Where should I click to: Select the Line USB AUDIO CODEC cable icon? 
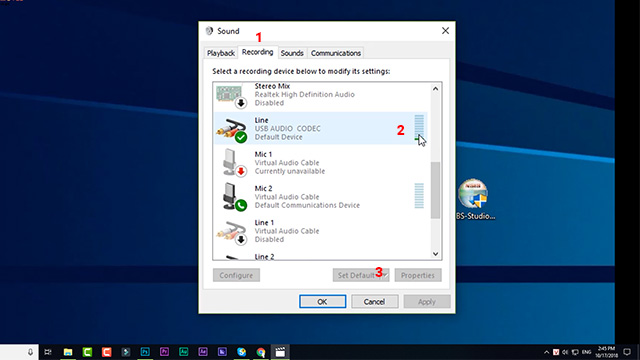click(231, 130)
